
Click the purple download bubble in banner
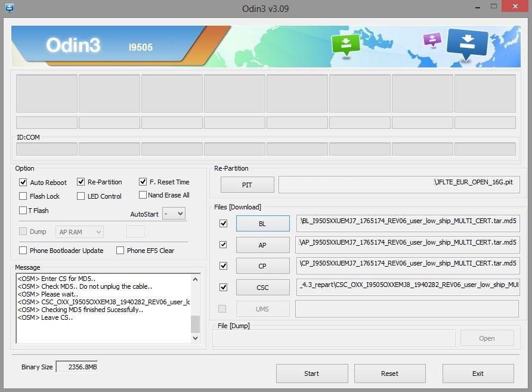[432, 39]
